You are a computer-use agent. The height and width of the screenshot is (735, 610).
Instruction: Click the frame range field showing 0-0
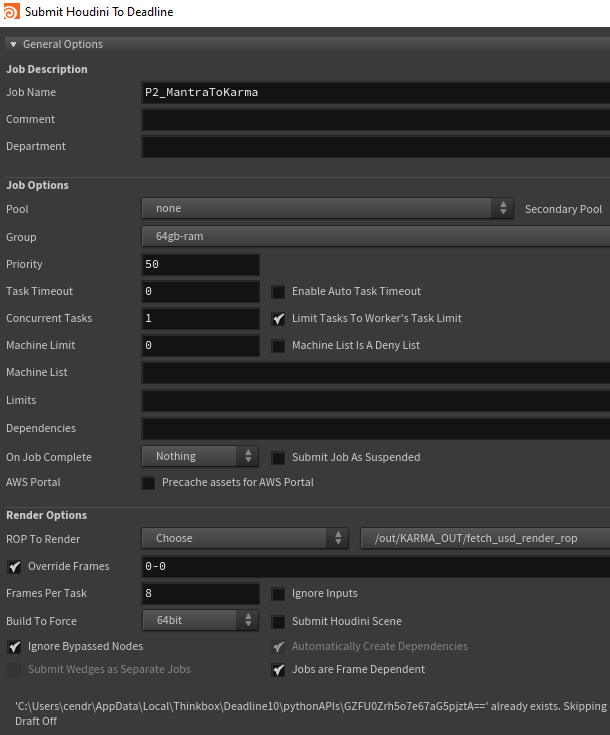(x=376, y=566)
